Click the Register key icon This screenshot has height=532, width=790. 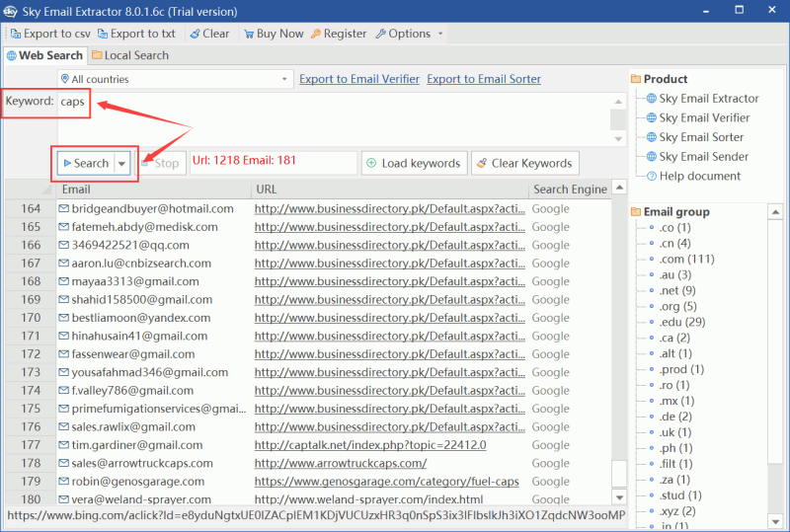point(316,34)
